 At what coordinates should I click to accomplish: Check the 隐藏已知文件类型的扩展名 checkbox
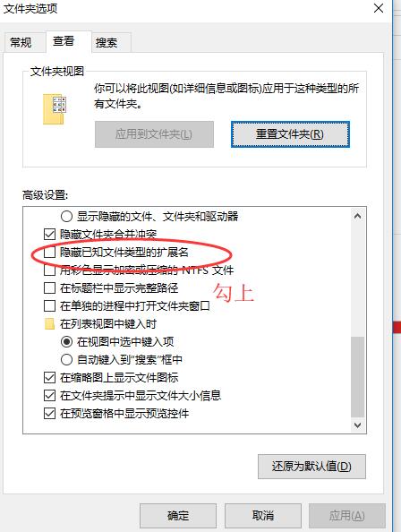click(49, 252)
